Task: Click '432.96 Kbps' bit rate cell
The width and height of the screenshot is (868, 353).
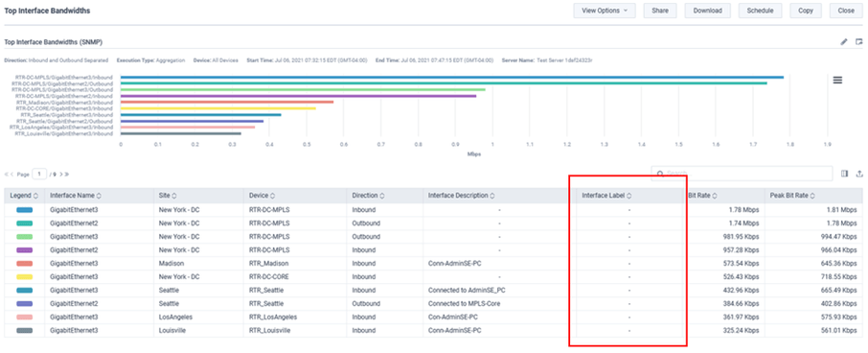Action: [741, 291]
